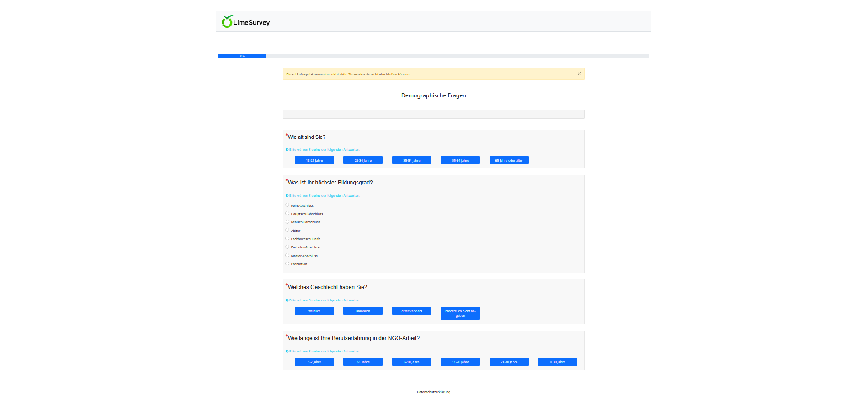Click question Was ist Ihr höchster Bildungsgrad?

330,183
